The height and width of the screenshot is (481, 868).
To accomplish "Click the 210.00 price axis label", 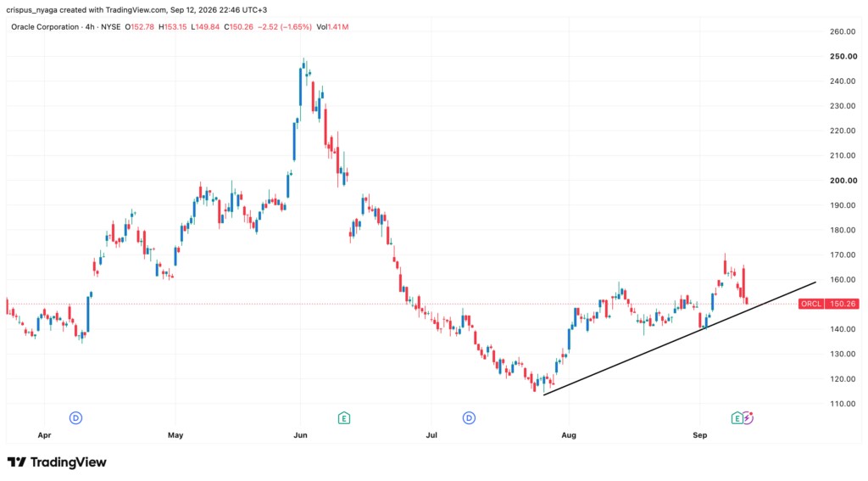I will pos(843,156).
